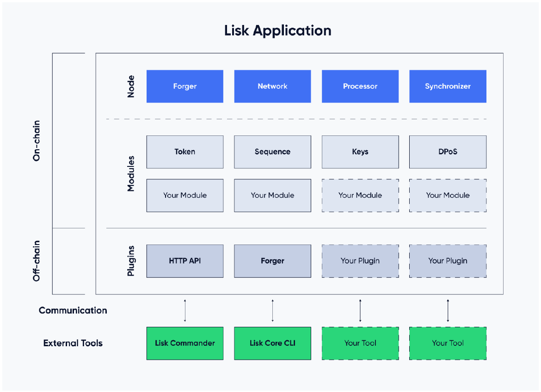The image size is (541, 392).
Task: Select the Sequence module box
Action: click(x=272, y=152)
